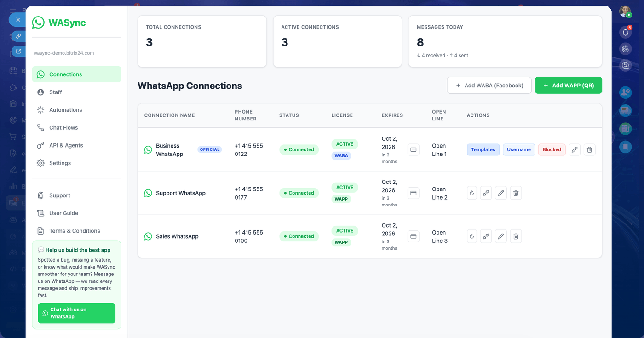The image size is (644, 338).
Task: Click the Add WAPP (QR) button
Action: 568,86
